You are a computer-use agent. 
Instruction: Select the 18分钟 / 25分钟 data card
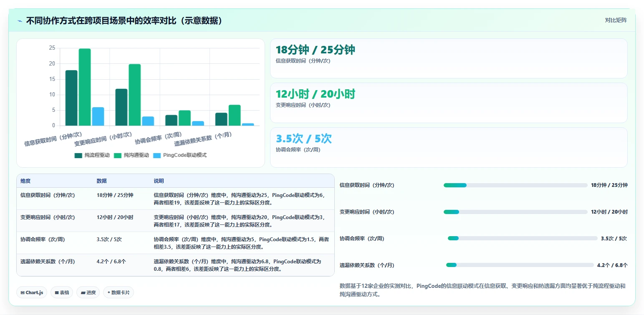click(x=449, y=58)
